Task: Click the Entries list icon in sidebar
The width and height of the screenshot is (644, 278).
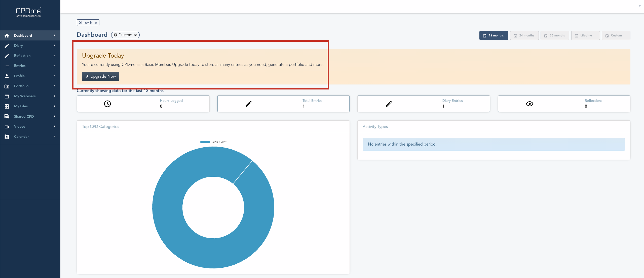Action: coord(7,66)
